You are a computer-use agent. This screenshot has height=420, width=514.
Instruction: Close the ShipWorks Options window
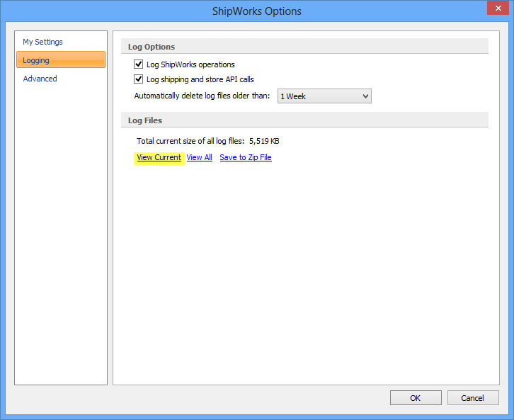(498, 8)
